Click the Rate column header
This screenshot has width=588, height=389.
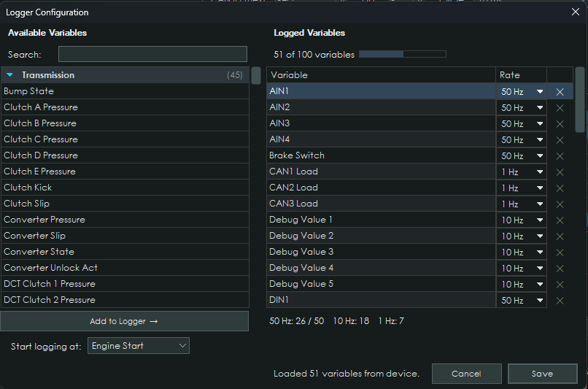tap(522, 75)
